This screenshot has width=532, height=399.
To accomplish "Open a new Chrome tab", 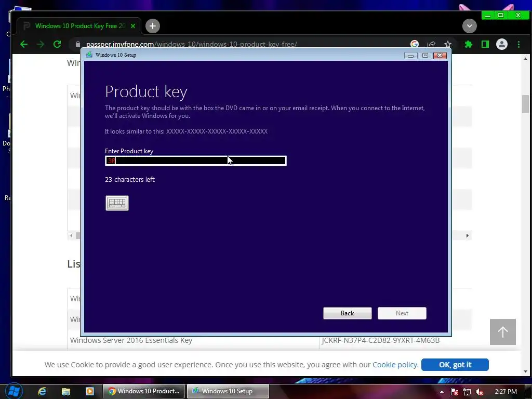I will pyautogui.click(x=153, y=26).
